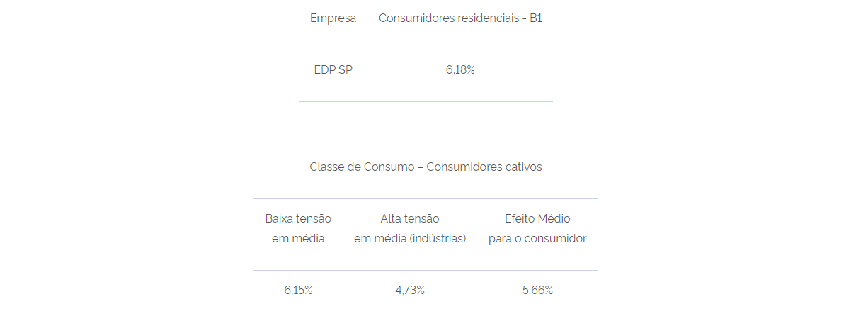Click the B1 label in the header
The height and width of the screenshot is (326, 868).
click(x=535, y=18)
